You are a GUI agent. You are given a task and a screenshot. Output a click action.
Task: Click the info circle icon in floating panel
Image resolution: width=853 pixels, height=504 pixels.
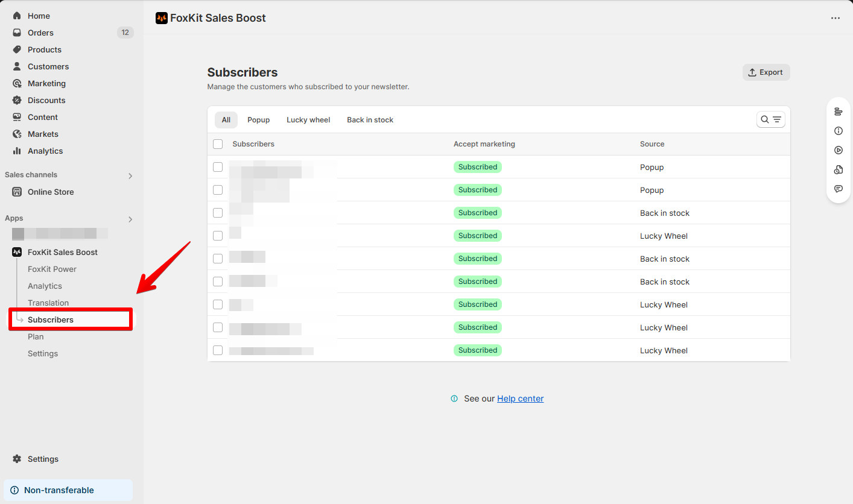(838, 131)
